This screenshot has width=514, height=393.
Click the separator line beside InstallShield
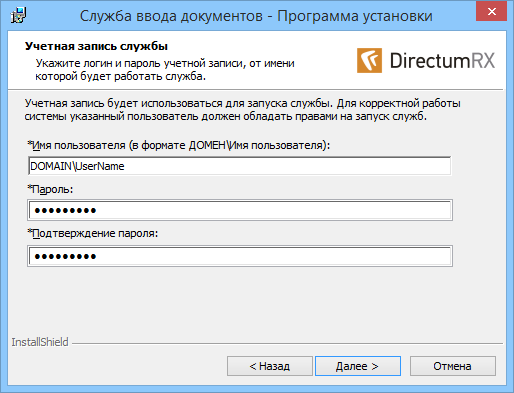click(x=287, y=343)
